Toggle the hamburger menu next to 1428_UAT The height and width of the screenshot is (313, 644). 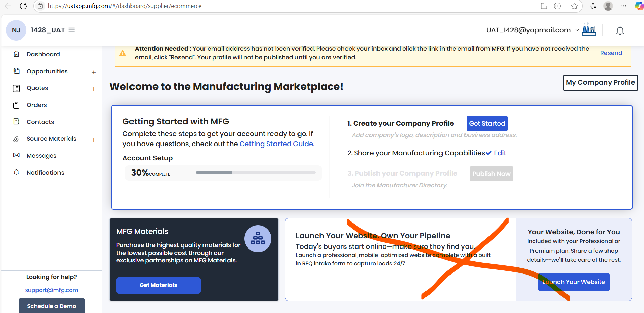(x=72, y=30)
